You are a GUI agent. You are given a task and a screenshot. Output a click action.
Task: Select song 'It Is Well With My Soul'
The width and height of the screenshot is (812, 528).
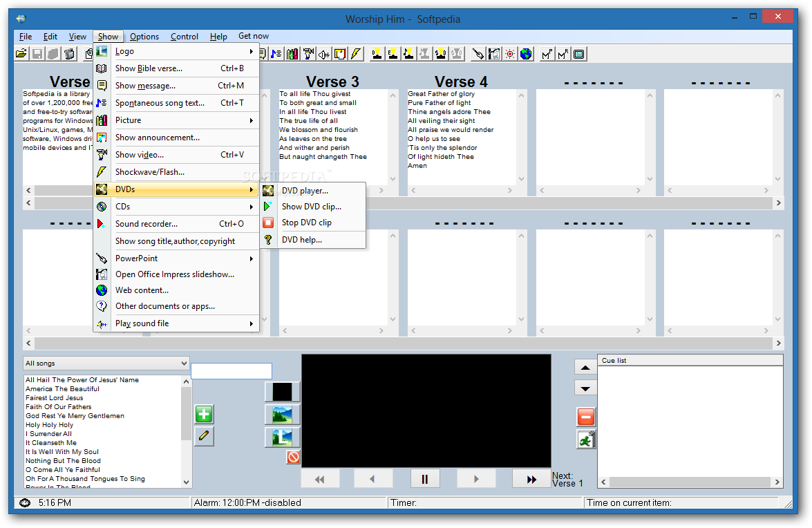[62, 451]
